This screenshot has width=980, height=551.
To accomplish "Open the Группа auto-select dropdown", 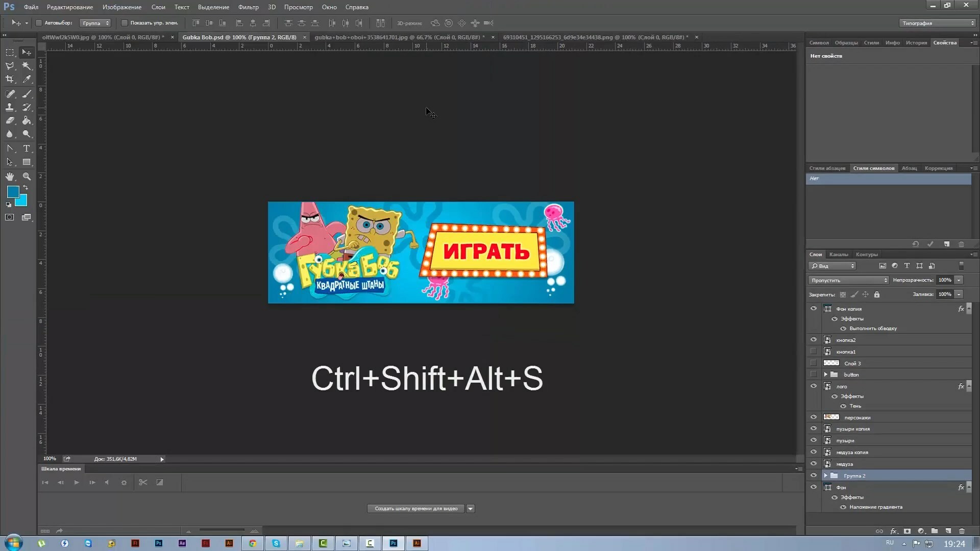I will [x=95, y=23].
